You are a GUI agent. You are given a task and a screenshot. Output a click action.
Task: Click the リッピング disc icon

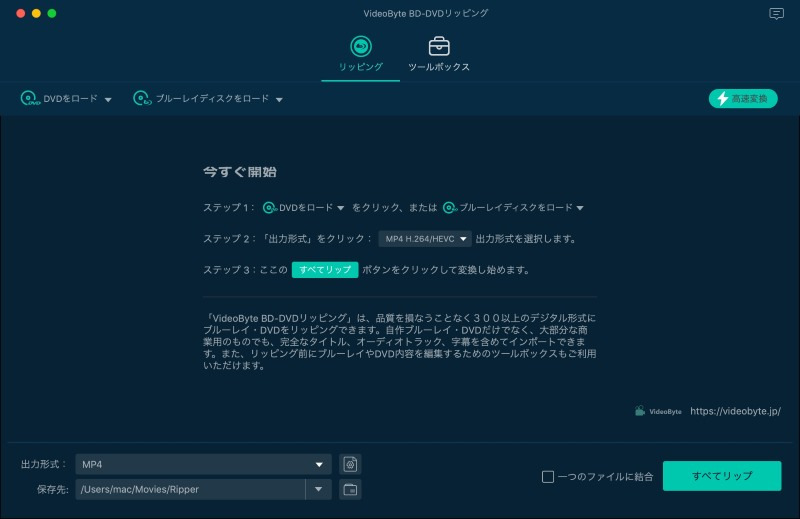click(360, 46)
